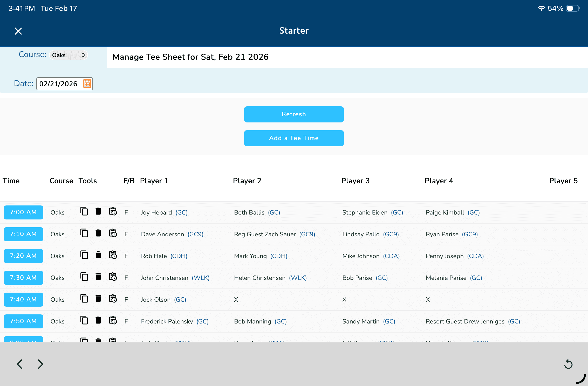Click the 7:50 AM time button
This screenshot has height=386, width=588.
[23, 321]
